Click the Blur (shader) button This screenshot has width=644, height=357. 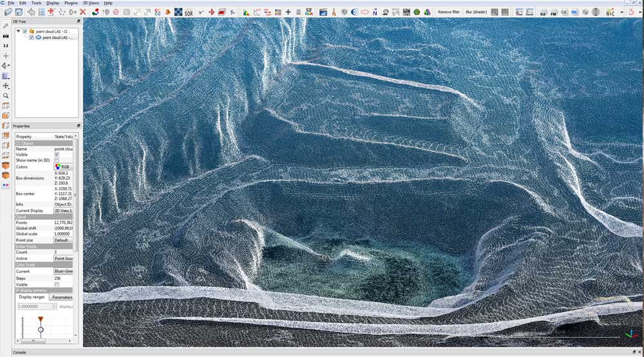pyautogui.click(x=476, y=12)
